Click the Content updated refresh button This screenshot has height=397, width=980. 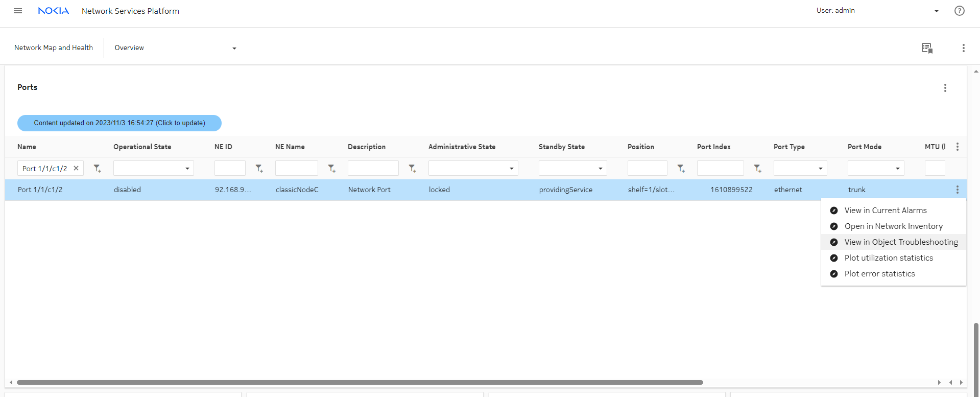pos(119,123)
